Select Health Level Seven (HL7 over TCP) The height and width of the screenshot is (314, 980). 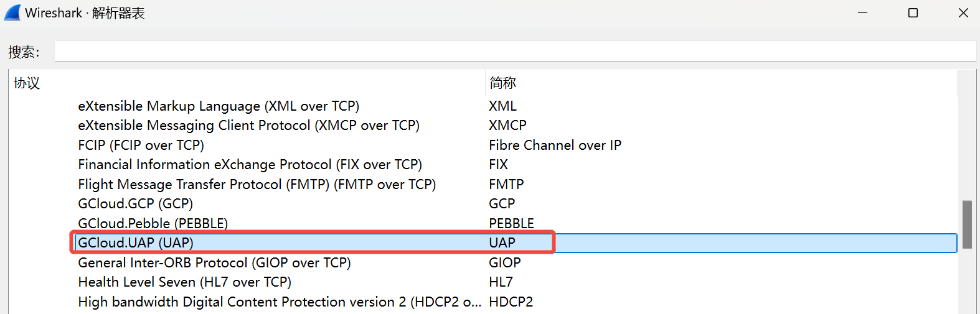(x=184, y=282)
